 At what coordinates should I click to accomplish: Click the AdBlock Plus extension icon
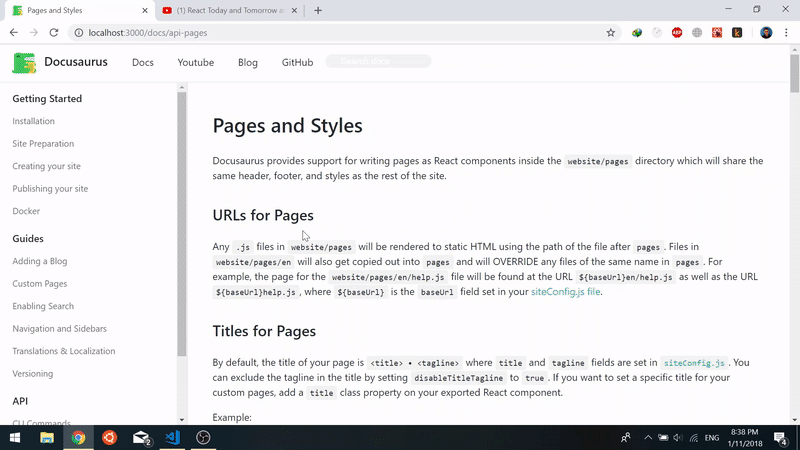(677, 33)
